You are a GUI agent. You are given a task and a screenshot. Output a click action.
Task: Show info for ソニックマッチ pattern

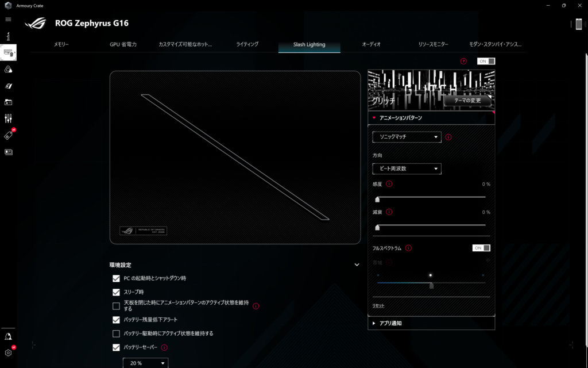[x=448, y=137]
